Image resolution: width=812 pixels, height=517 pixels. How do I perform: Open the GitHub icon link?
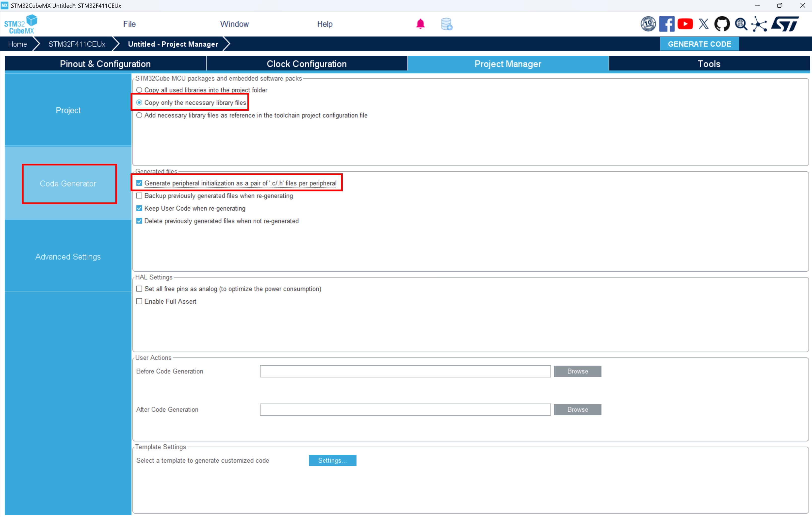[722, 24]
